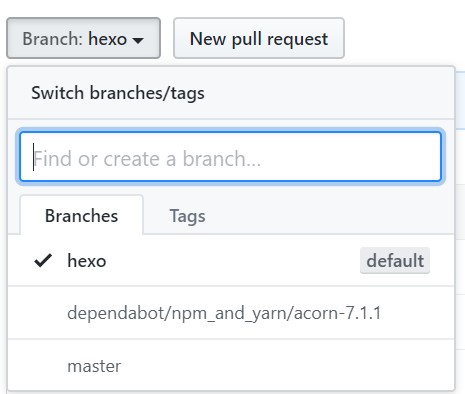
Task: Click the New pull request button
Action: (259, 38)
